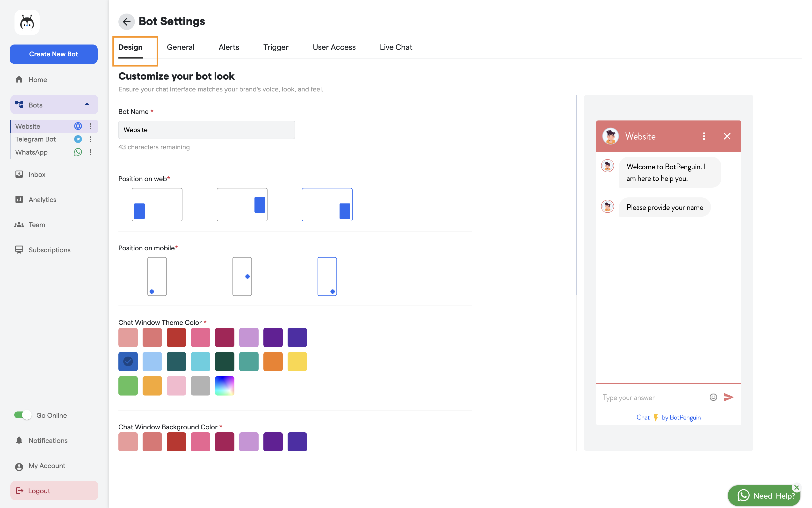Select middle-right position on mobile
812x508 pixels.
(242, 276)
